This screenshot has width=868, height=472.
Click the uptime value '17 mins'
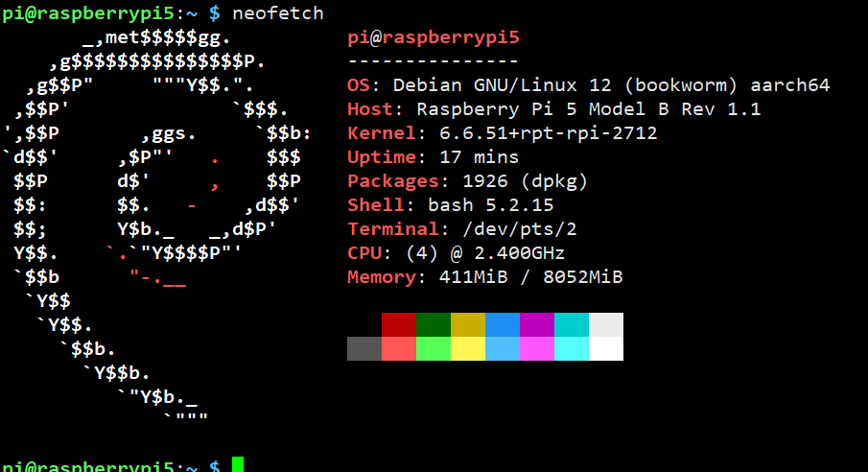[x=479, y=156]
